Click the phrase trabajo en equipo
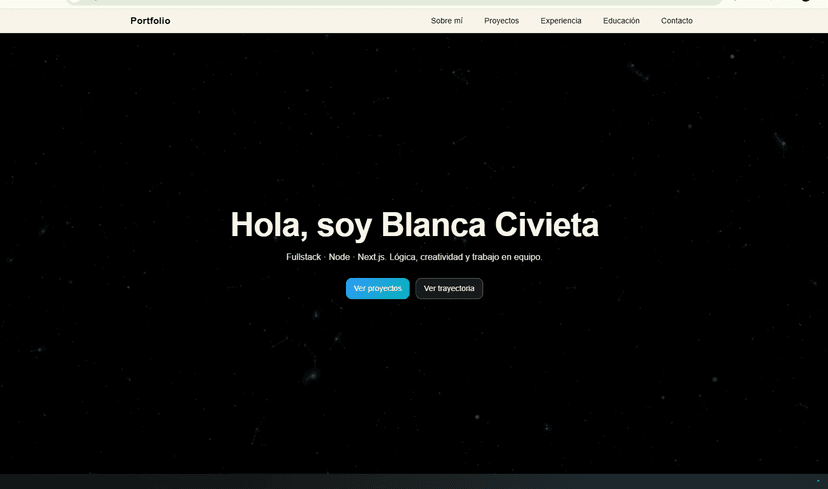 (508, 257)
